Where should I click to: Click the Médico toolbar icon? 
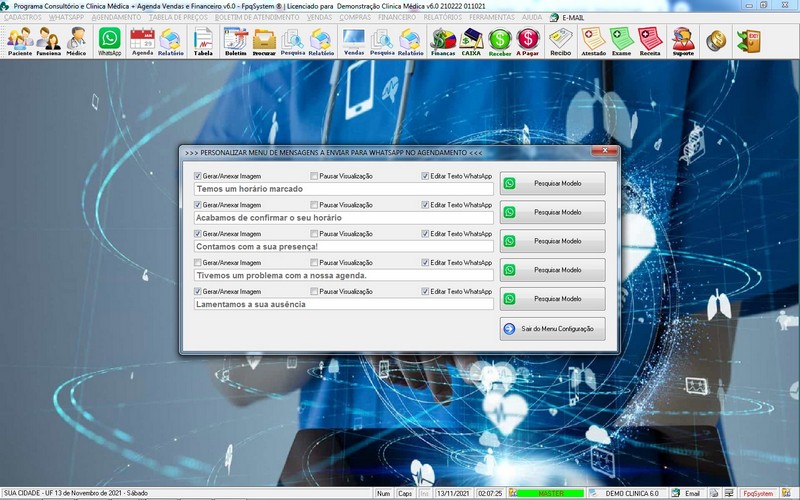76,40
